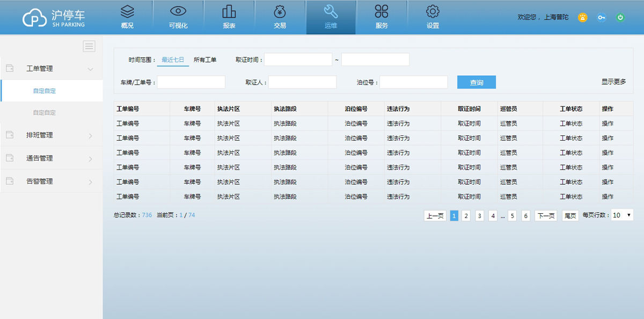
Task: Focus the 取证时间 start date field
Action: pyautogui.click(x=298, y=60)
